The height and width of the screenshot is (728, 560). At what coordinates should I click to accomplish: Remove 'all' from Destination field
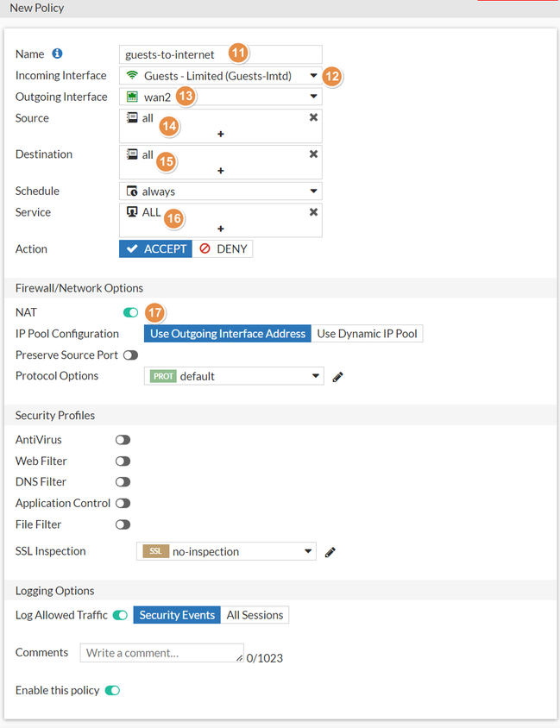(x=313, y=154)
